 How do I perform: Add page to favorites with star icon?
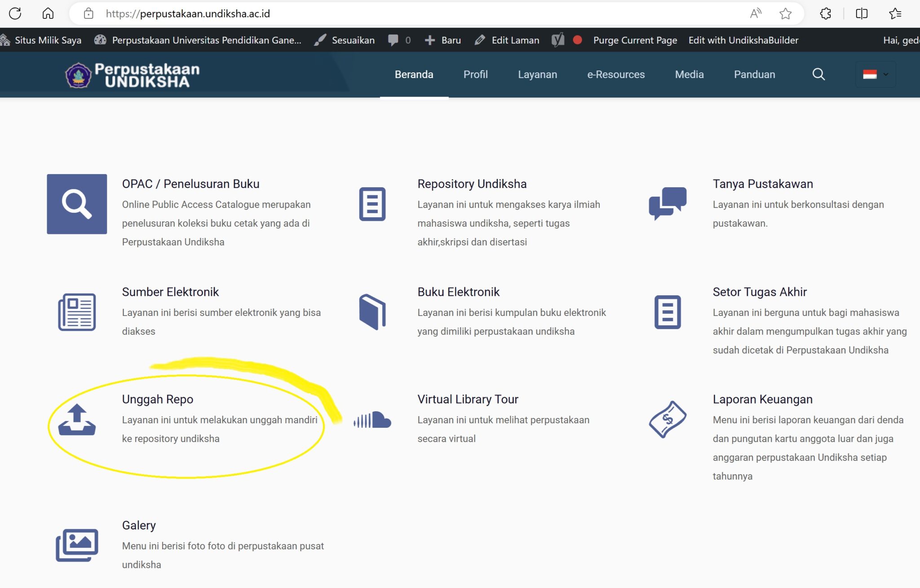(785, 13)
